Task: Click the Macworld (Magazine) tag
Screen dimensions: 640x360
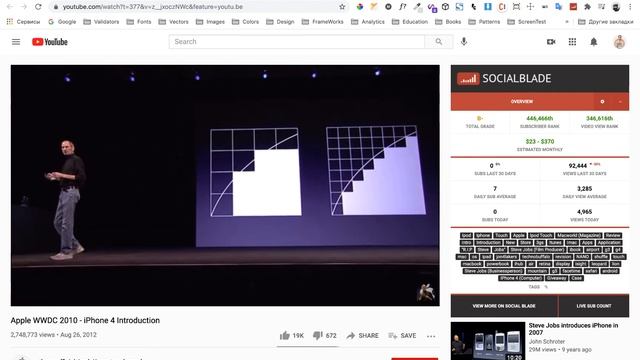Action: pos(579,236)
